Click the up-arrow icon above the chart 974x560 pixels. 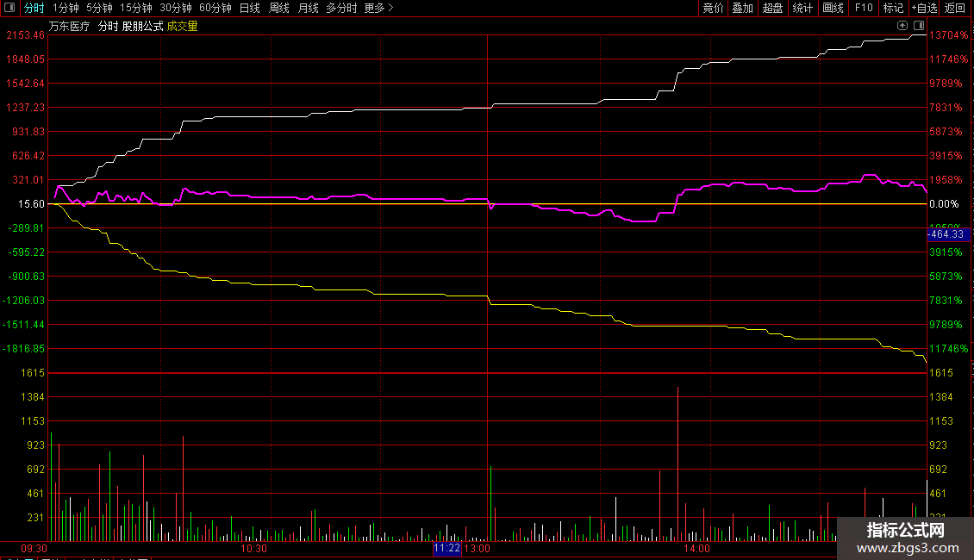point(902,26)
